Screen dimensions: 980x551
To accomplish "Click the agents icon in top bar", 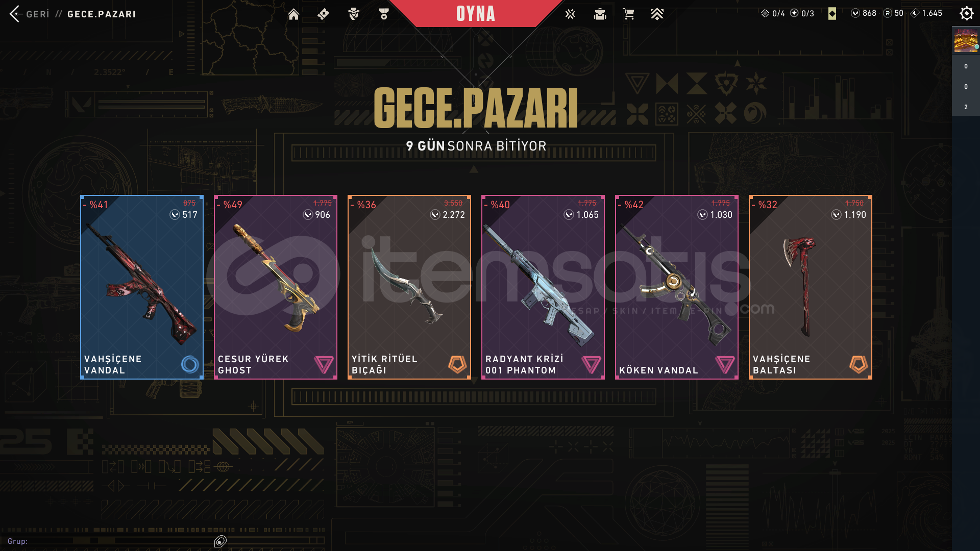I will click(353, 14).
